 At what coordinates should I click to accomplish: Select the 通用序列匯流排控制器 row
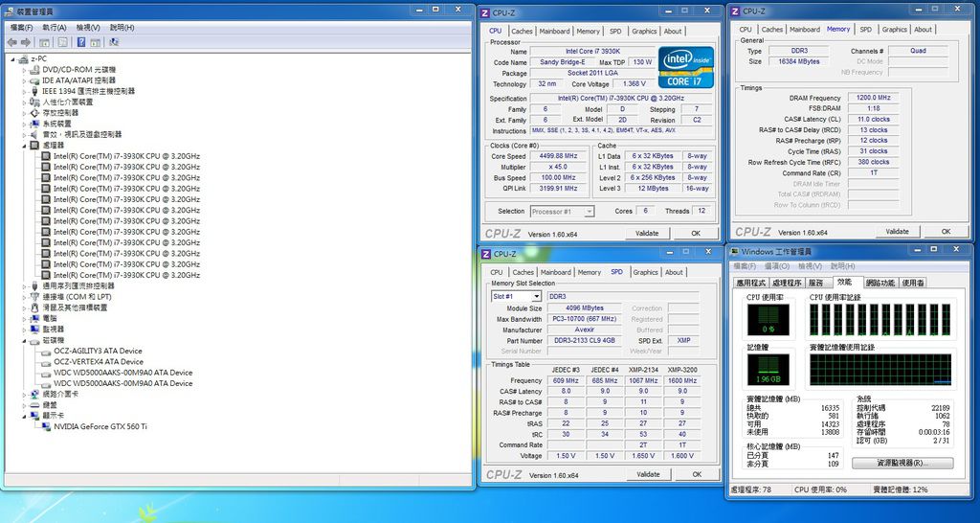coord(78,285)
